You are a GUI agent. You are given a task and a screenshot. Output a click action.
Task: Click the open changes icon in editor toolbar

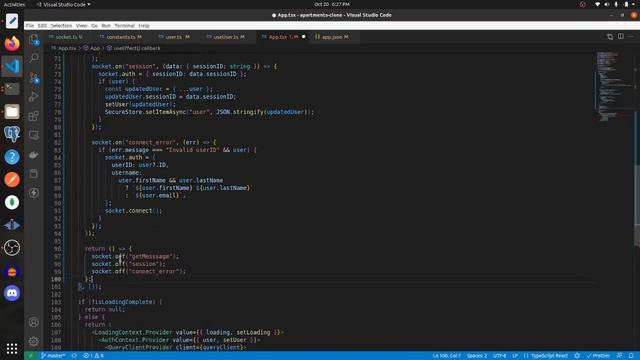pos(610,37)
